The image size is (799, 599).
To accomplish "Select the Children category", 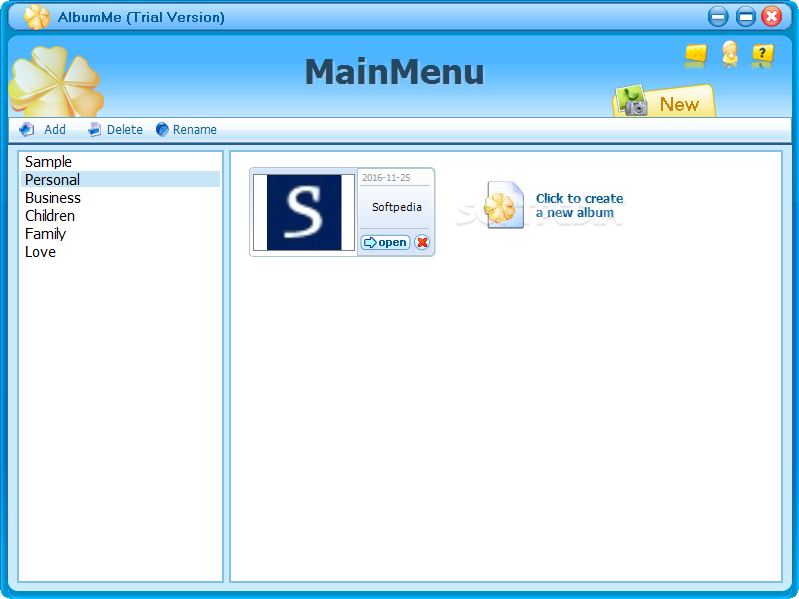I will click(x=121, y=215).
